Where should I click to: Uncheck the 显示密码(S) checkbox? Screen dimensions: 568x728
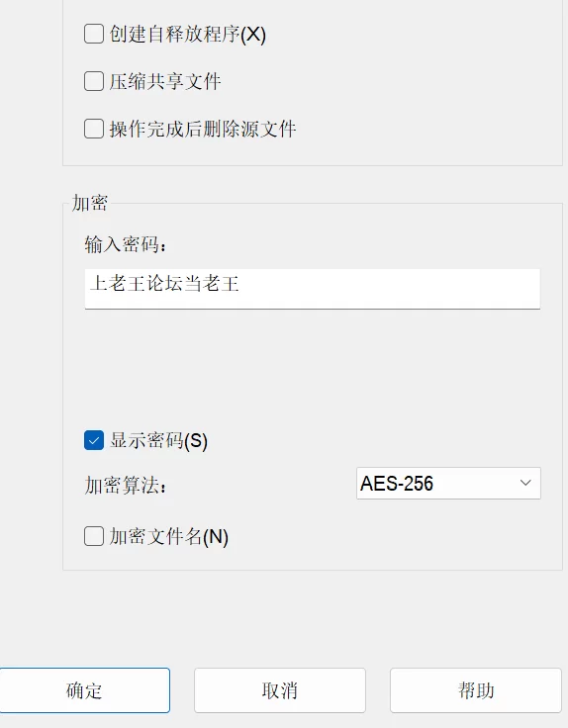(x=94, y=440)
